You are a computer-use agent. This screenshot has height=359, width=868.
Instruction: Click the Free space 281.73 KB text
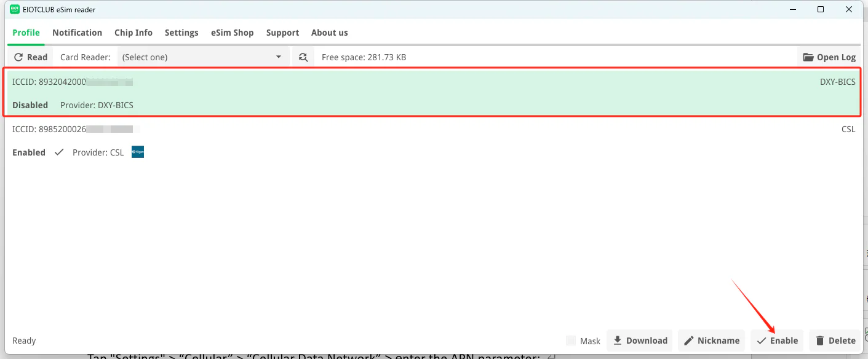pos(364,57)
